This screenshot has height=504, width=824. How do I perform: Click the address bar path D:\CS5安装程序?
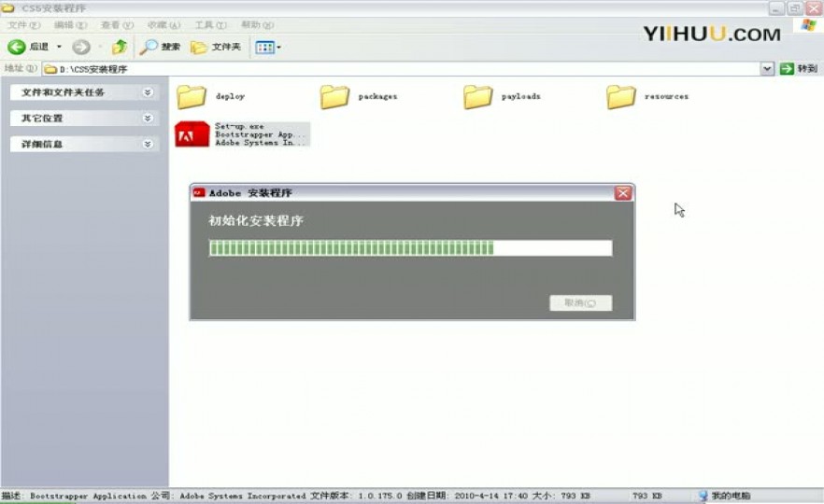pos(93,69)
